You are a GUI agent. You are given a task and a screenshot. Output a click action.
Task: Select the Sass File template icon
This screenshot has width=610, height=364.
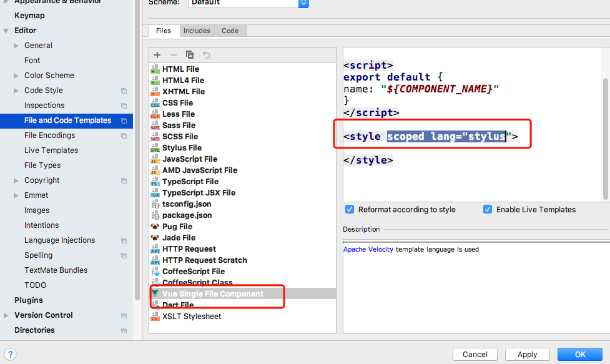pyautogui.click(x=155, y=125)
